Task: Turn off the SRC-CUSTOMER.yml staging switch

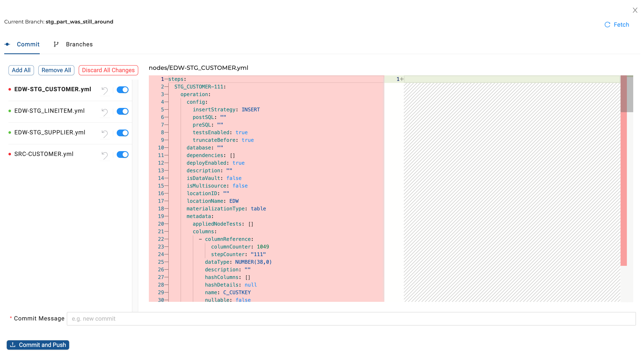Action: point(122,155)
